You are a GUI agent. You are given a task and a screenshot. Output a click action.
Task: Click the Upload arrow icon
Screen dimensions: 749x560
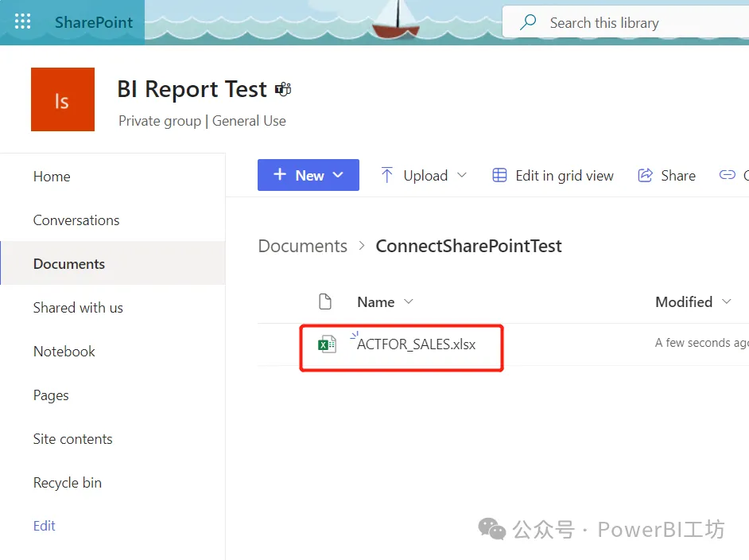point(387,175)
